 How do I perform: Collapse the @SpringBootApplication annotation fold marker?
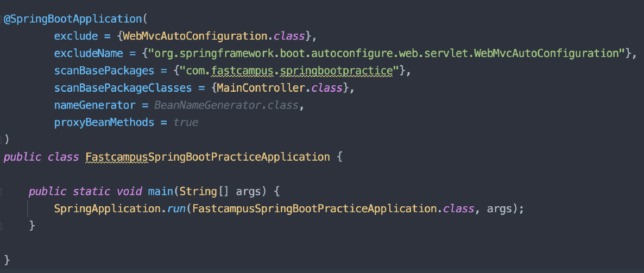click(x=1, y=19)
